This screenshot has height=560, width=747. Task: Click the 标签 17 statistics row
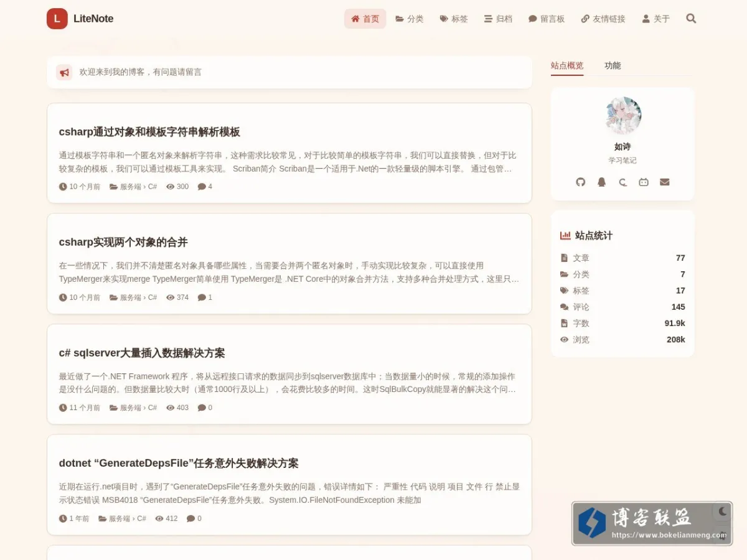(x=622, y=291)
